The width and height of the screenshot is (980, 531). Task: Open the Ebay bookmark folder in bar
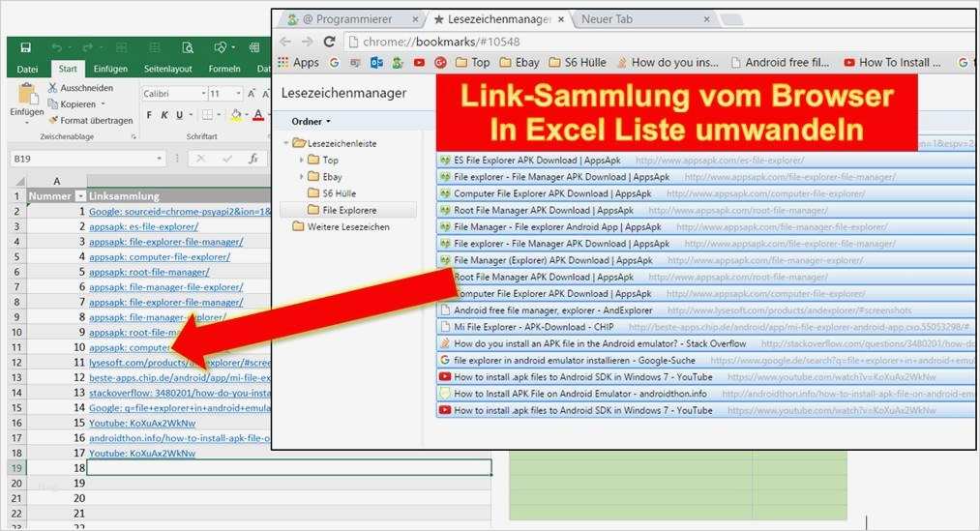520,62
